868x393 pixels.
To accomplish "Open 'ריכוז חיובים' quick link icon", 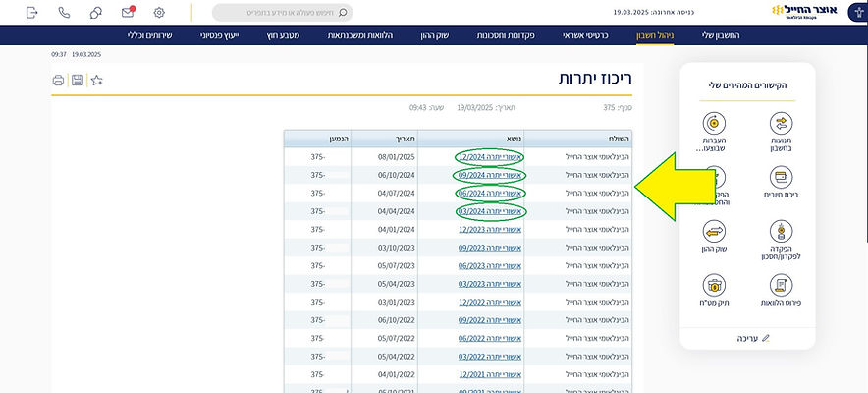I will click(781, 178).
